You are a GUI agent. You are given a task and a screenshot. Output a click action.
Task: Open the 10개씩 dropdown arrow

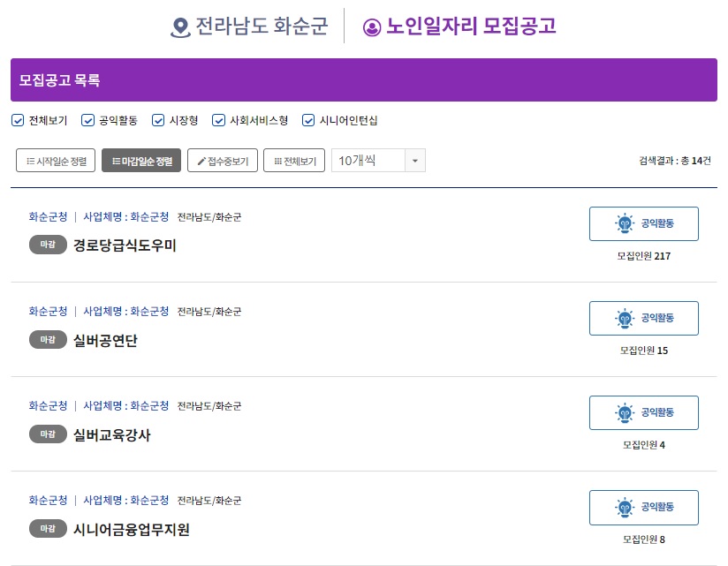click(415, 161)
